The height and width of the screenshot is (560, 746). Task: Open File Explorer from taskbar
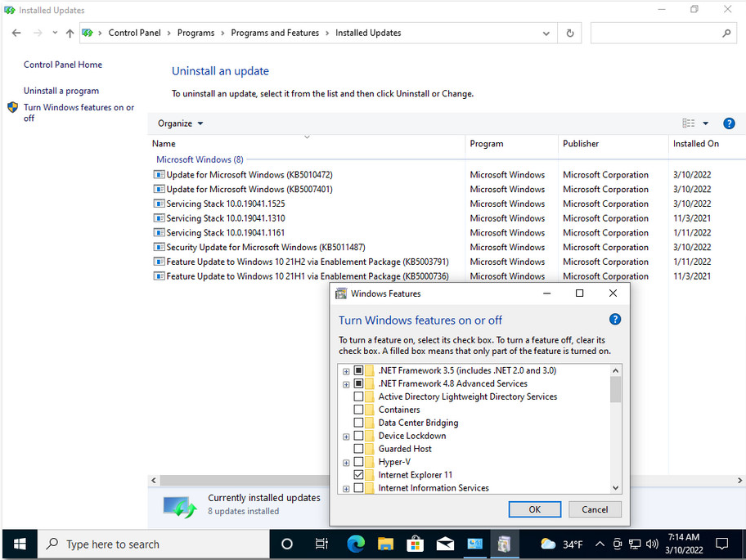385,544
